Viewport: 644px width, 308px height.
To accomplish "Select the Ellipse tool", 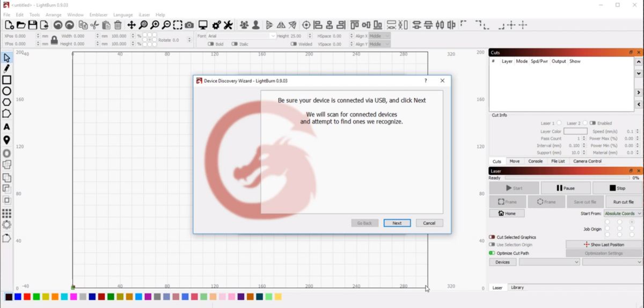I will coord(7,91).
